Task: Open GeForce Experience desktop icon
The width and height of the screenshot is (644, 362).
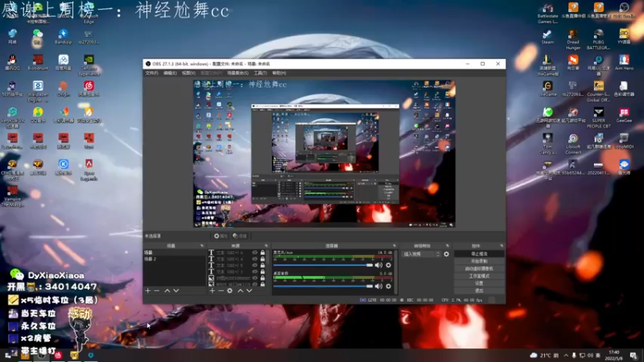Action: tap(89, 66)
